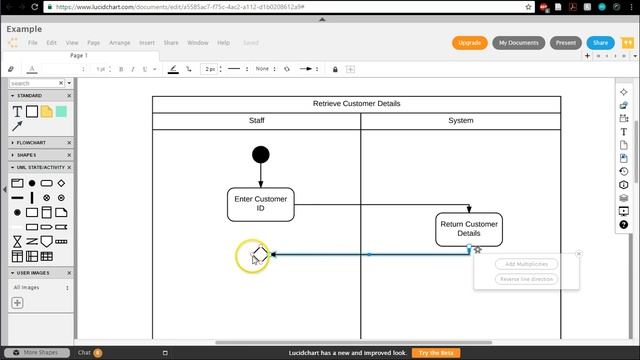Click the line path style icon
640x360 pixels.
point(189,69)
